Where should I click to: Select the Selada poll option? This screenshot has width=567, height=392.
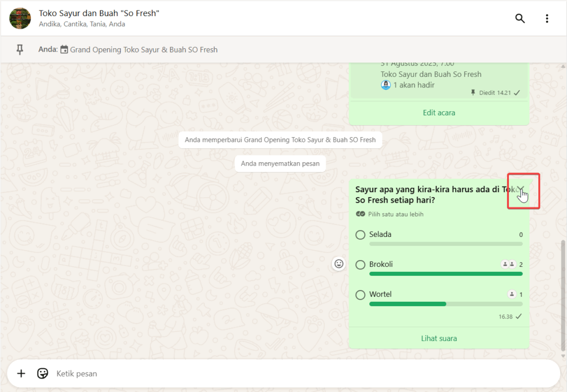[x=360, y=235]
